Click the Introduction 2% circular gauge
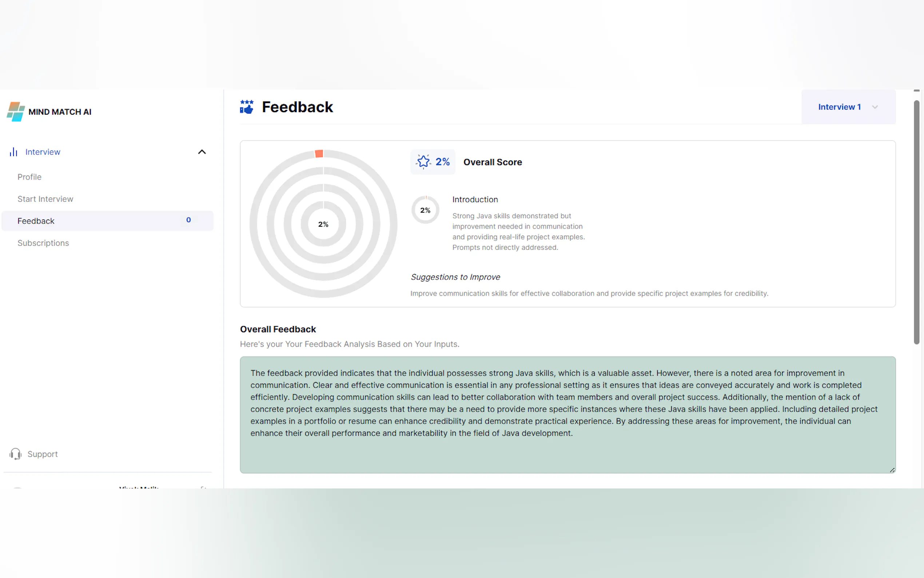This screenshot has width=924, height=578. [425, 210]
